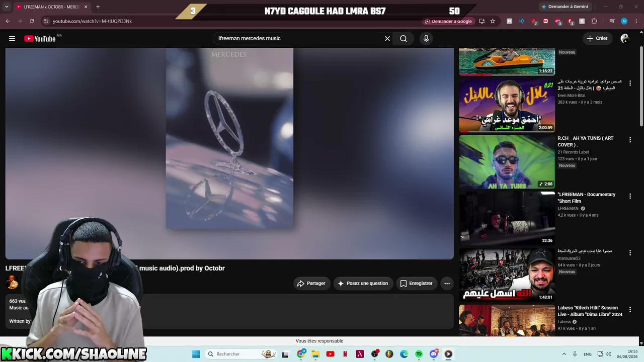The width and height of the screenshot is (644, 362).
Task: Open the LFREEMAN channel link
Action: click(x=568, y=209)
